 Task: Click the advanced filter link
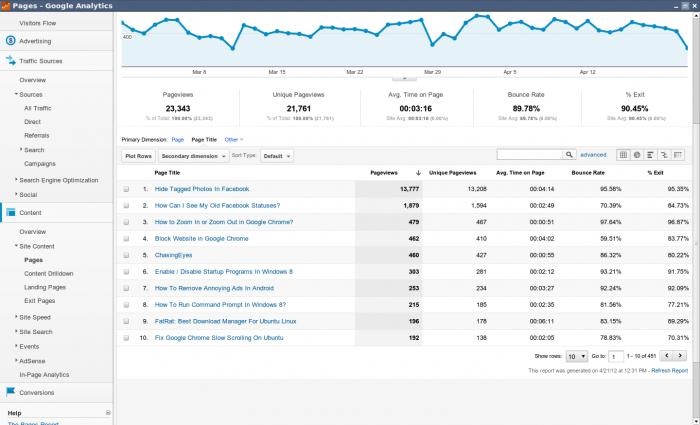593,155
